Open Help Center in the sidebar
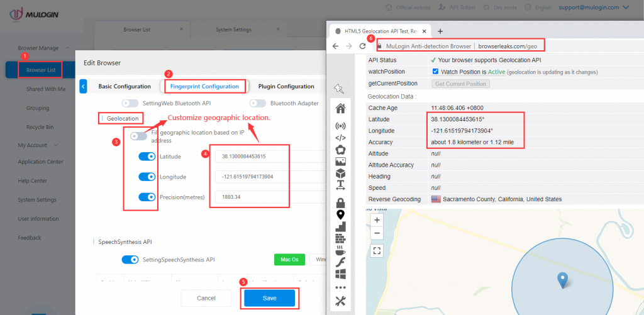 (33, 180)
